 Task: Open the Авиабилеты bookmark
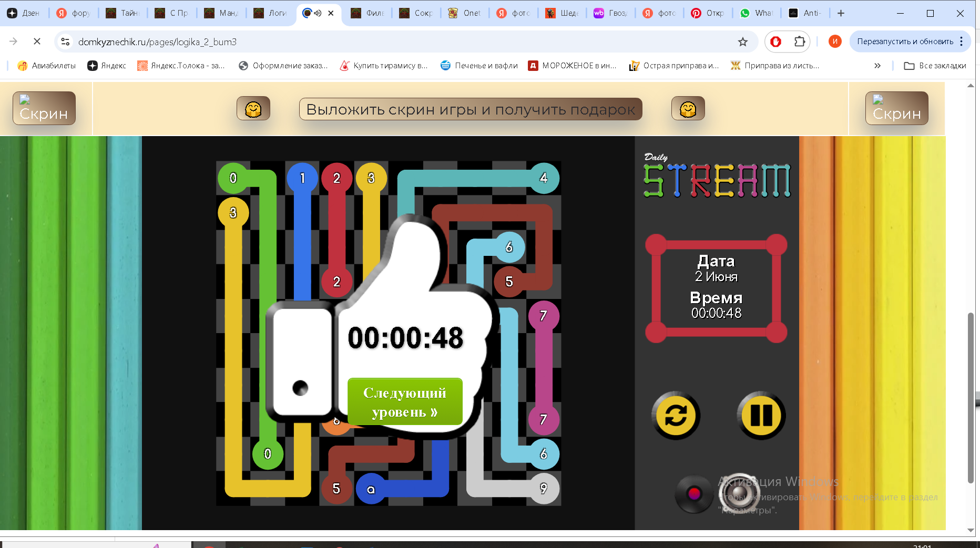[x=47, y=66]
